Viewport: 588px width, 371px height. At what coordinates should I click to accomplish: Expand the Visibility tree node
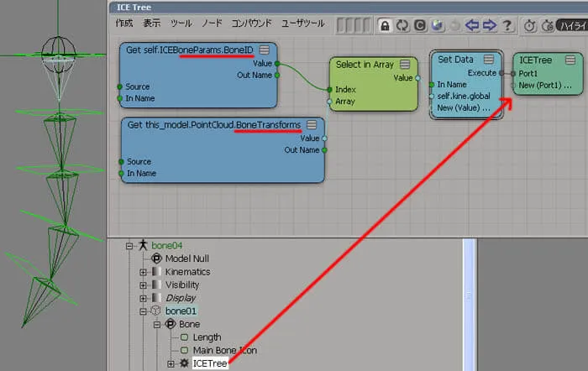(x=143, y=285)
